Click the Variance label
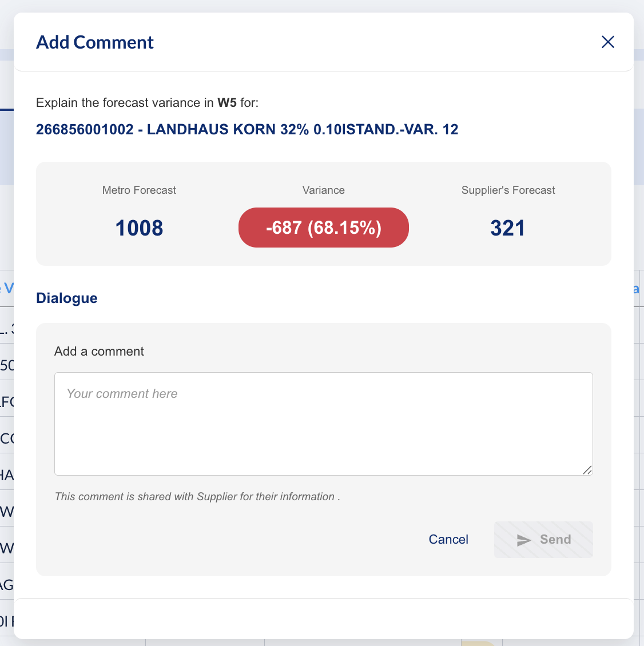Viewport: 644px width, 646px height. (324, 190)
